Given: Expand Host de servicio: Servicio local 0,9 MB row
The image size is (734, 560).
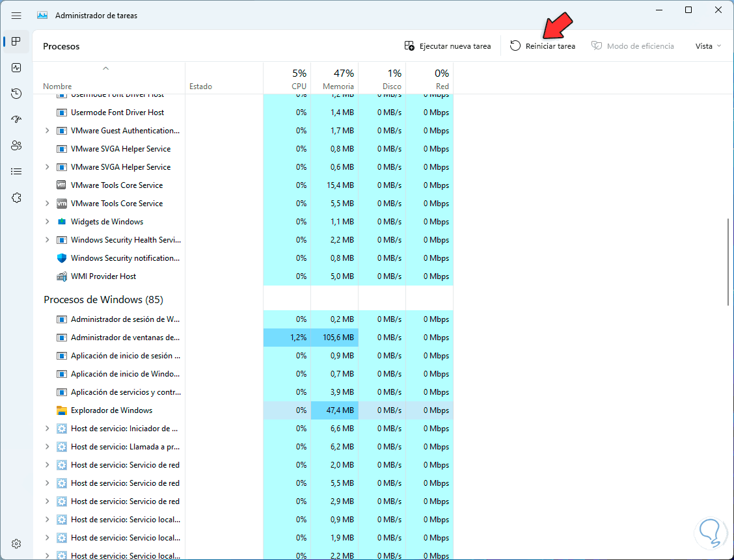Looking at the screenshot, I should point(47,520).
